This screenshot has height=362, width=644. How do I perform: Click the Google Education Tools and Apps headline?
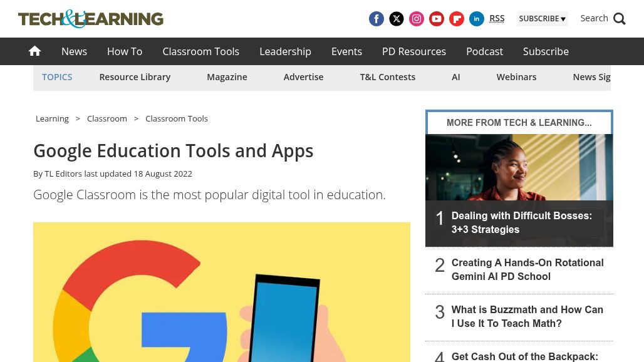point(174,151)
